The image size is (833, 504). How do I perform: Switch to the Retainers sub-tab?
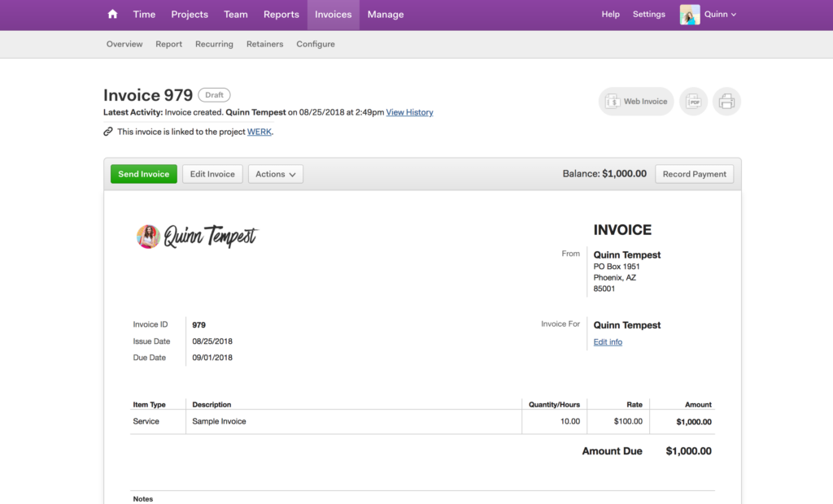(264, 44)
